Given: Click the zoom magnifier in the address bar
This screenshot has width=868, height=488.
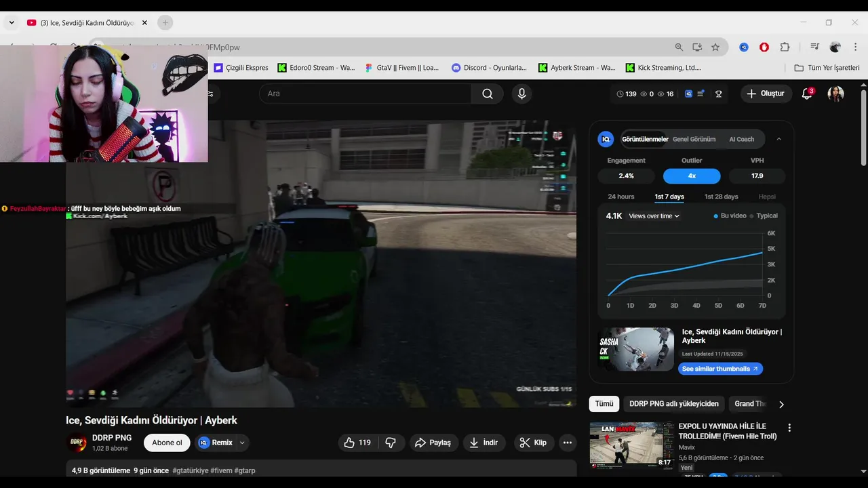Looking at the screenshot, I should pyautogui.click(x=679, y=47).
